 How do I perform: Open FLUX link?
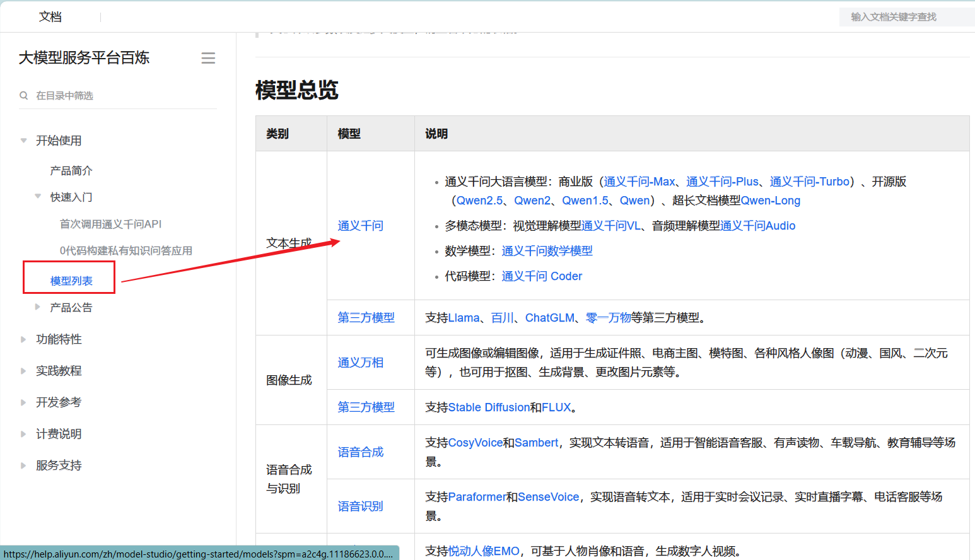tap(556, 407)
